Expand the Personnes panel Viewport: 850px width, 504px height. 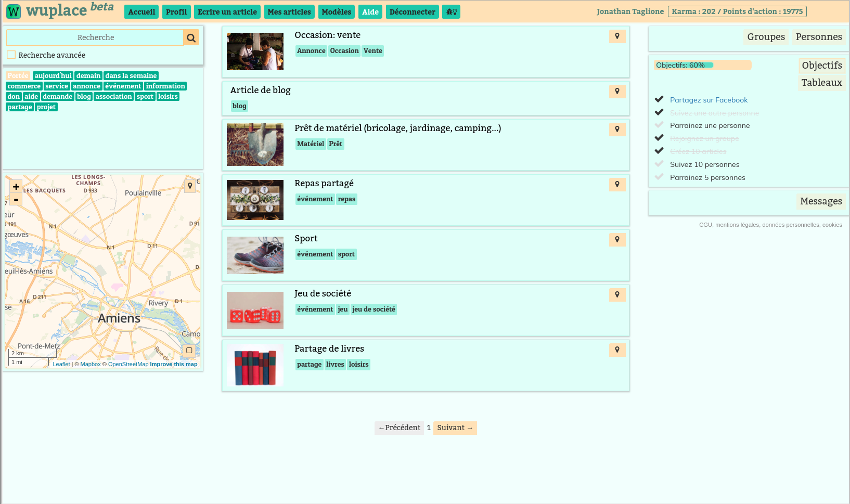pyautogui.click(x=819, y=37)
